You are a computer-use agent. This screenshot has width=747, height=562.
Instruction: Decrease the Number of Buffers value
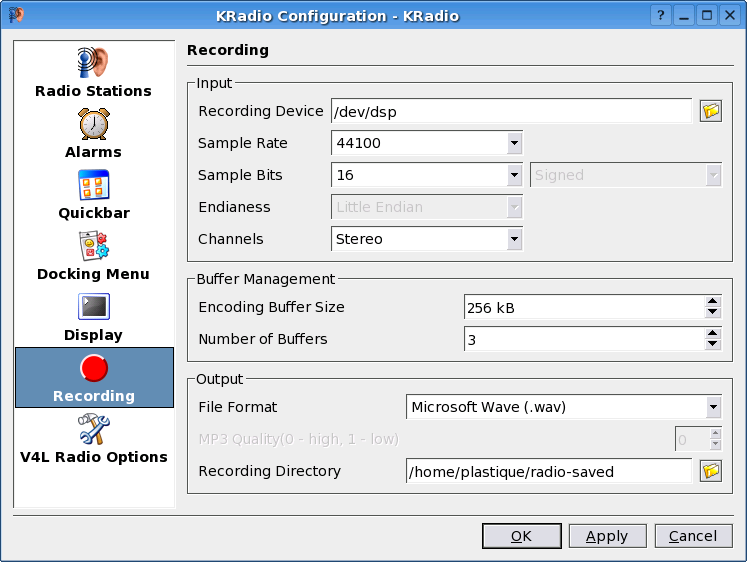tap(713, 344)
